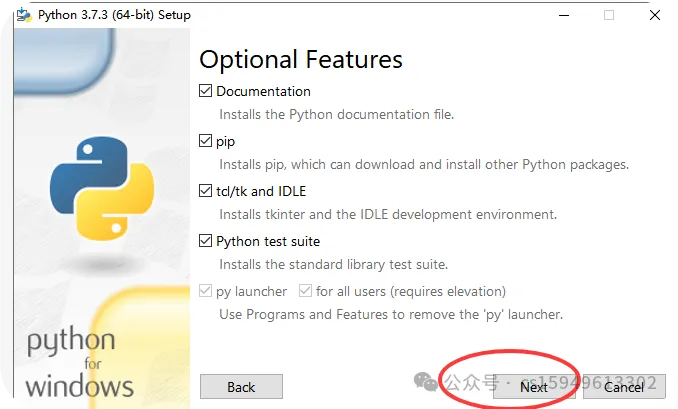Screen dimensions: 678x409
Task: Toggle the pip install checkbox
Action: [207, 141]
